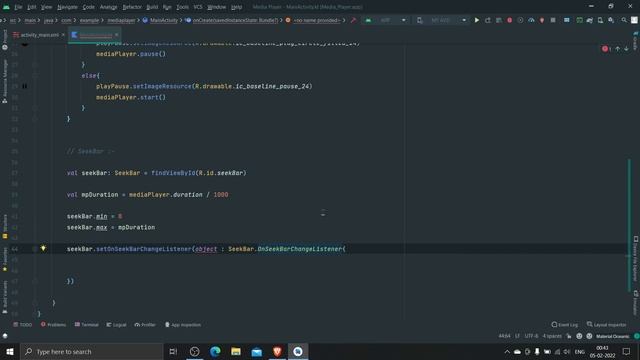Open the search everywhere magnifier icon
640x360 pixels.
pos(624,20)
